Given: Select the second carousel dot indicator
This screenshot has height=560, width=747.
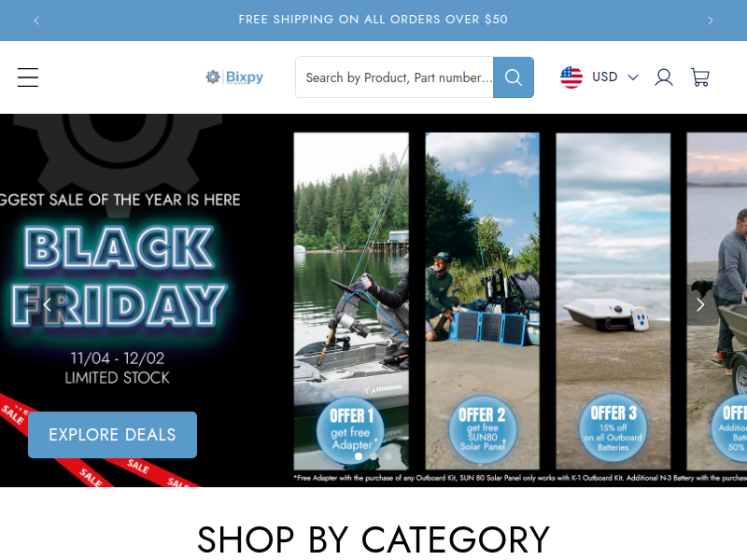Looking at the screenshot, I should pyautogui.click(x=373, y=456).
